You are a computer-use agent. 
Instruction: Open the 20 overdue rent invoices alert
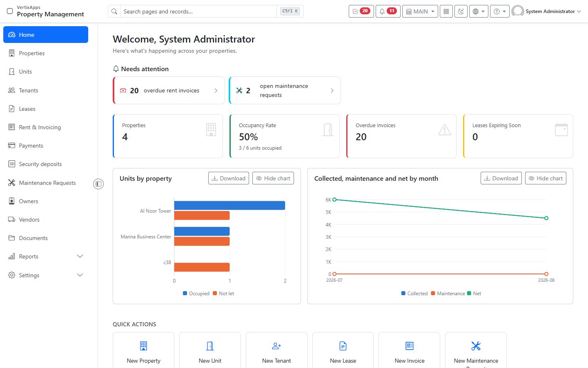[x=169, y=90]
